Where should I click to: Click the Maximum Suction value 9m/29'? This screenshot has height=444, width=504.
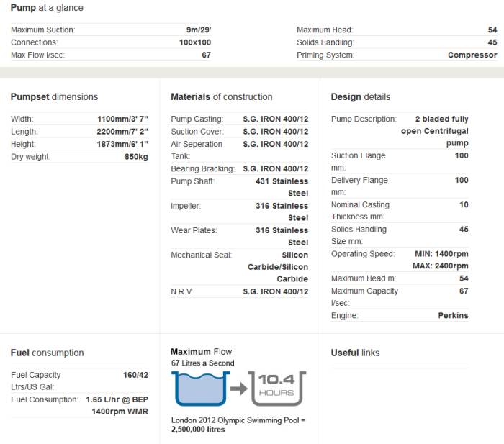198,30
